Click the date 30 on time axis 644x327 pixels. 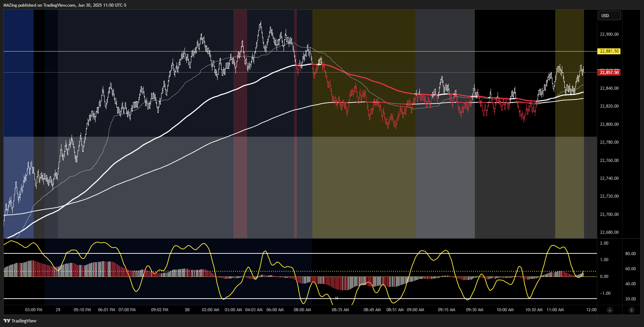(187, 310)
